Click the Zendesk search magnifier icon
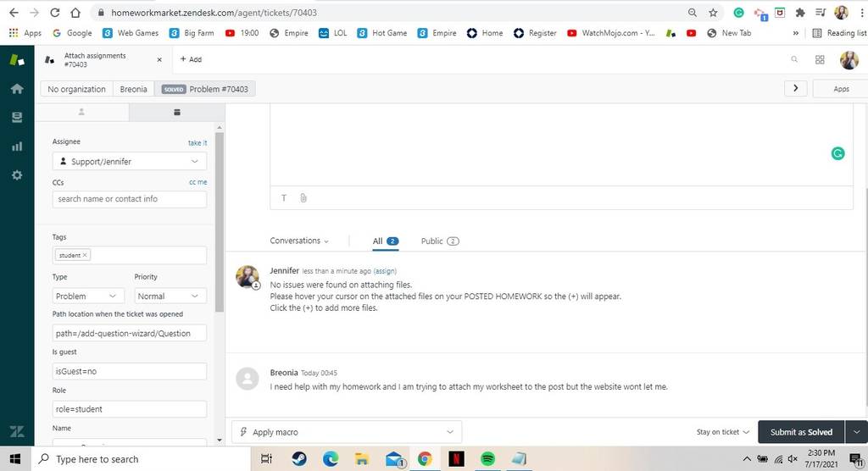This screenshot has width=868, height=471. [x=793, y=59]
